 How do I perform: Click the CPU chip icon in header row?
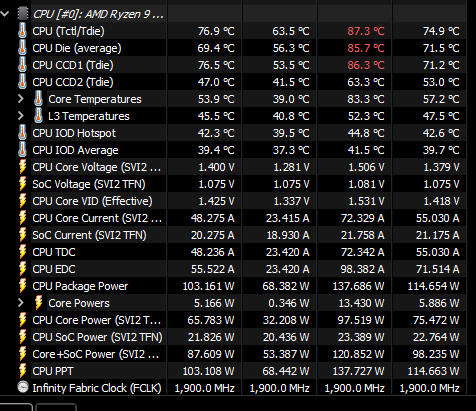pyautogui.click(x=23, y=14)
